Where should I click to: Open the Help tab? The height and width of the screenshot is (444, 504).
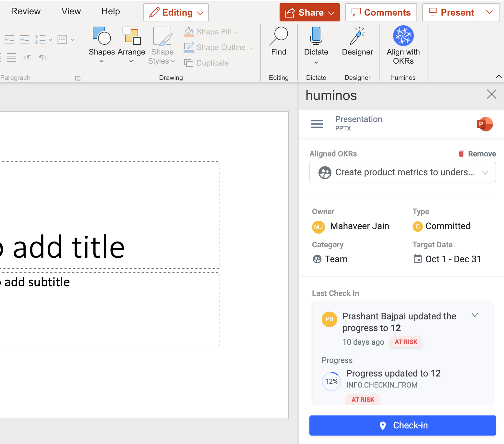[x=111, y=11]
